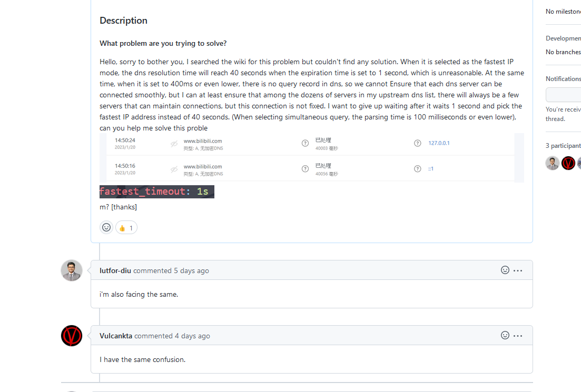Click the help icon beside 40056 毫秒 status

305,169
